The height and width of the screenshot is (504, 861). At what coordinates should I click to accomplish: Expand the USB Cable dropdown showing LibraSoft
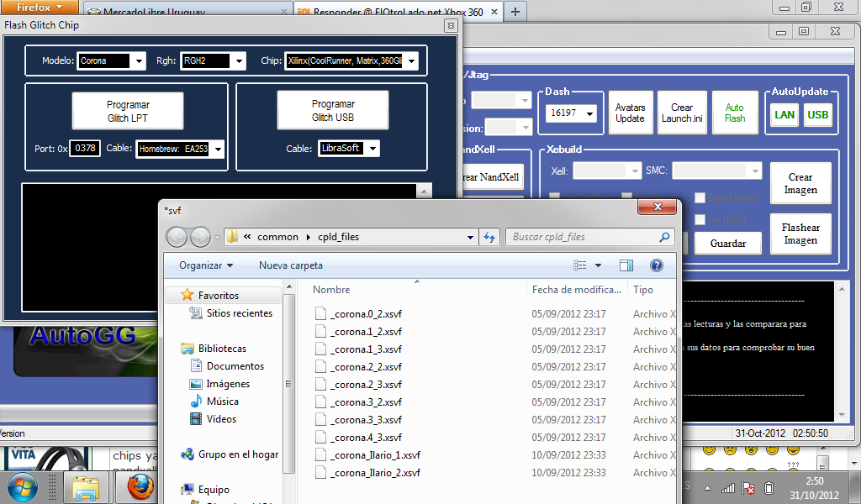(x=372, y=149)
